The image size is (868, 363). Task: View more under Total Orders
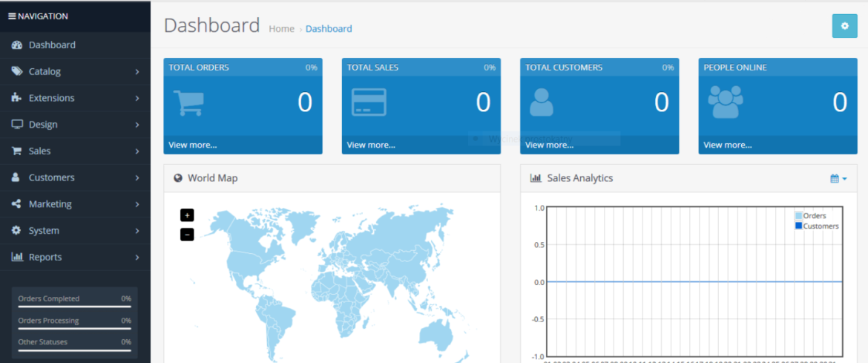[193, 145]
